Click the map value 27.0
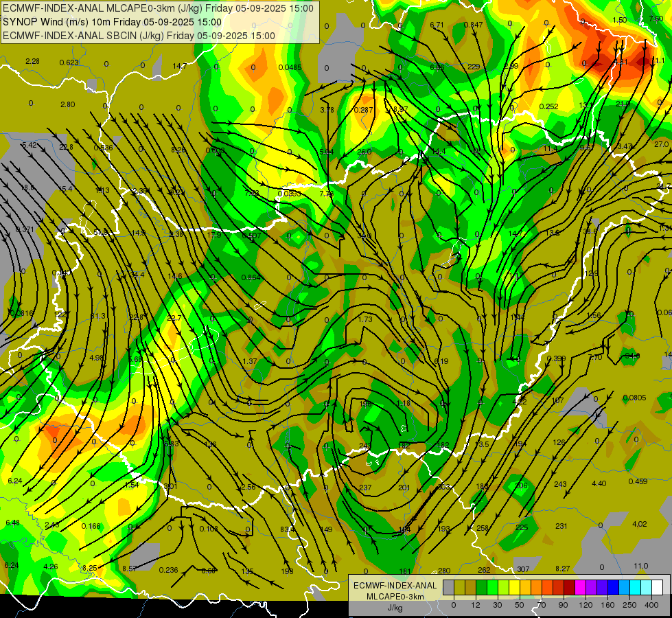 click(x=661, y=144)
